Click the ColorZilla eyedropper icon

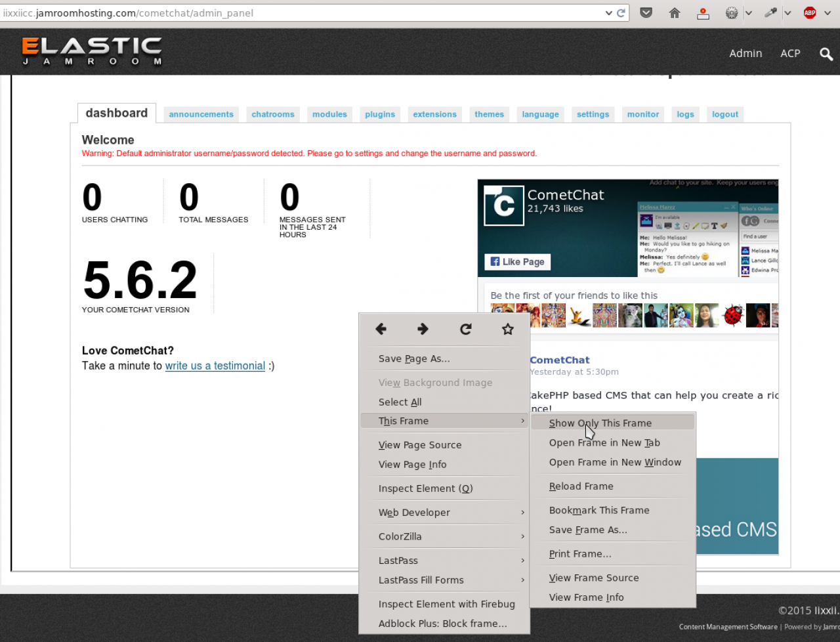[x=770, y=13]
